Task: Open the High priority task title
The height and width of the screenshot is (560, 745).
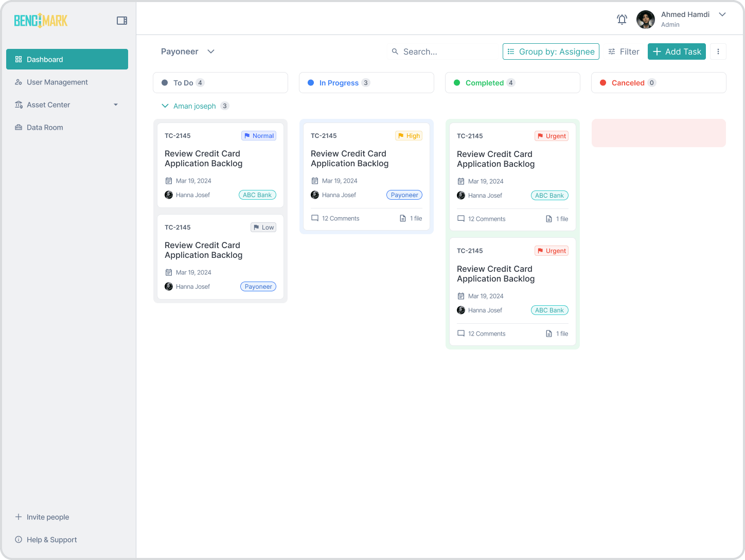Action: [349, 159]
